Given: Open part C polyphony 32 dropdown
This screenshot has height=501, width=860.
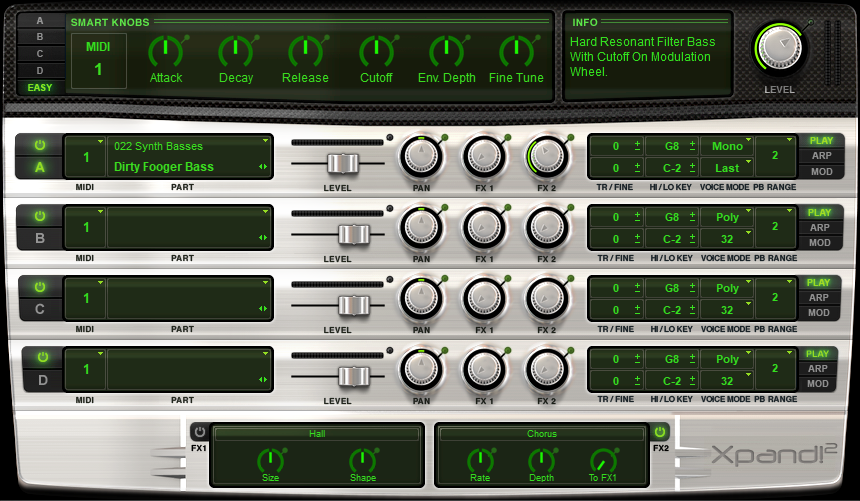Looking at the screenshot, I should coord(727,310).
